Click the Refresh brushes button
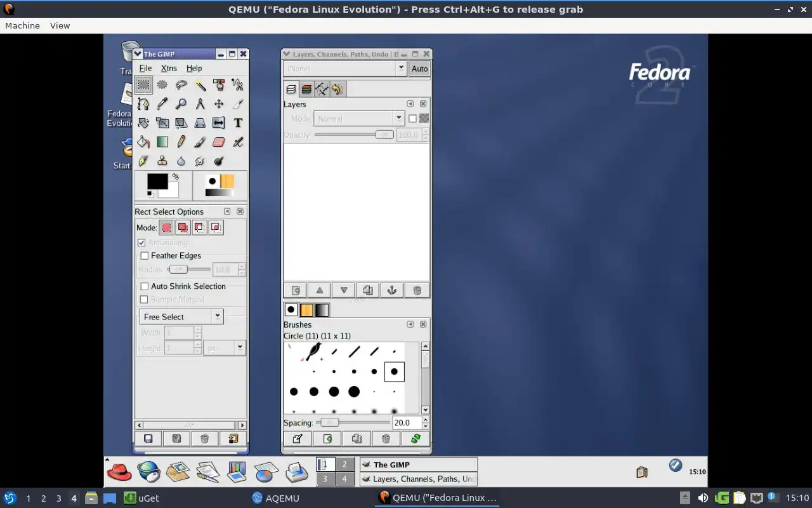812x508 pixels. coord(416,439)
